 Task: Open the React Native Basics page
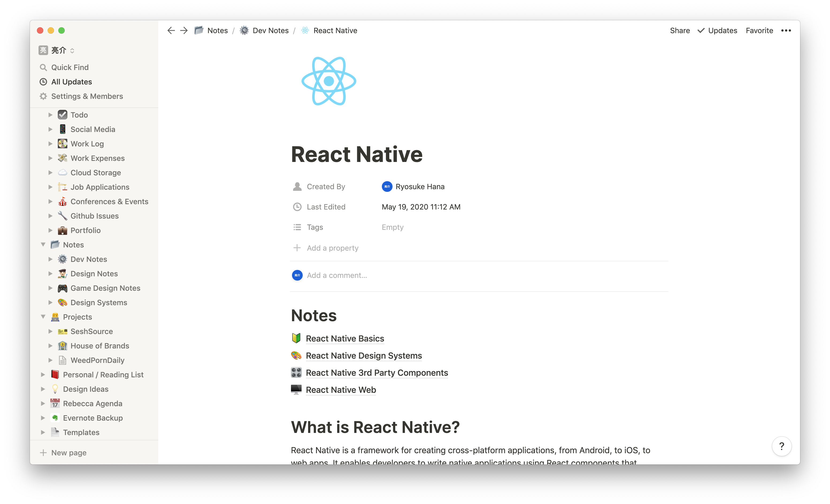(345, 338)
